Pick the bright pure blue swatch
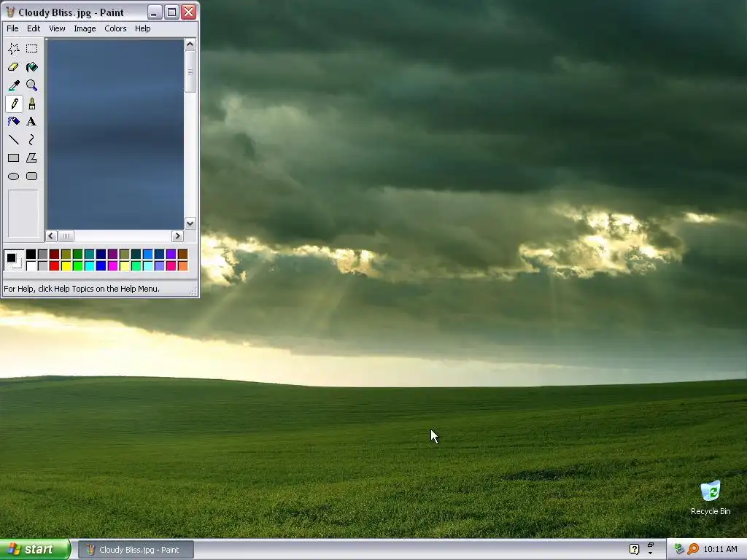Image resolution: width=747 pixels, height=560 pixels. (101, 265)
